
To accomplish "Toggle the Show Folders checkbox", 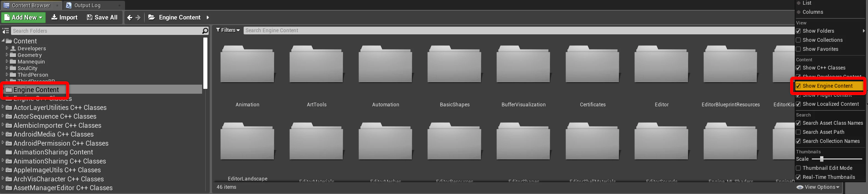I will click(x=798, y=31).
